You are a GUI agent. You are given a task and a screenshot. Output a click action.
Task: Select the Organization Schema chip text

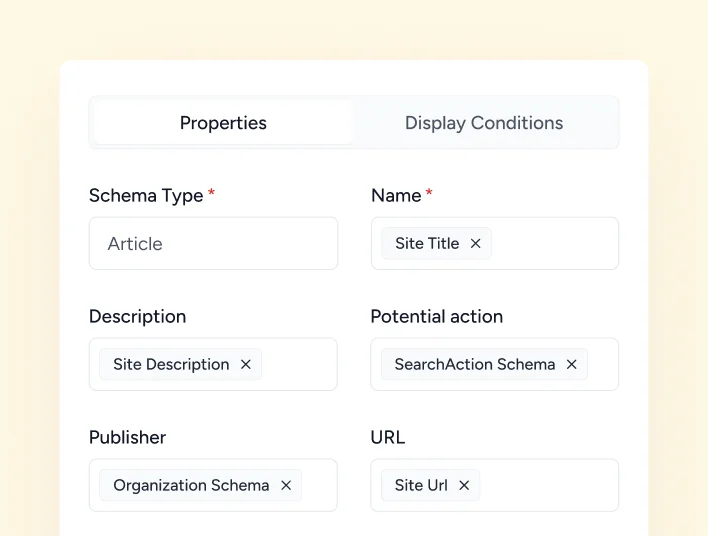pos(191,485)
